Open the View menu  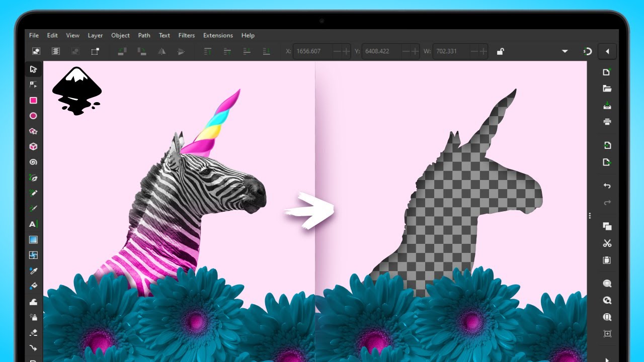(73, 36)
